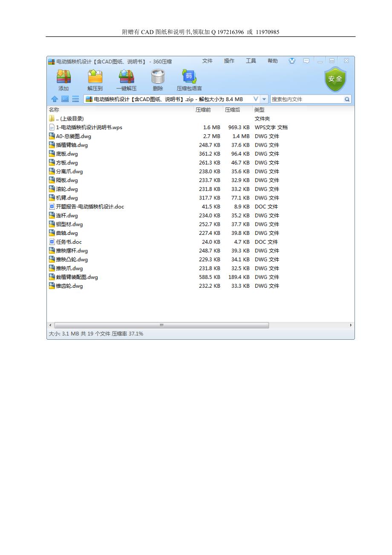Open the 工具 menu

251,61
